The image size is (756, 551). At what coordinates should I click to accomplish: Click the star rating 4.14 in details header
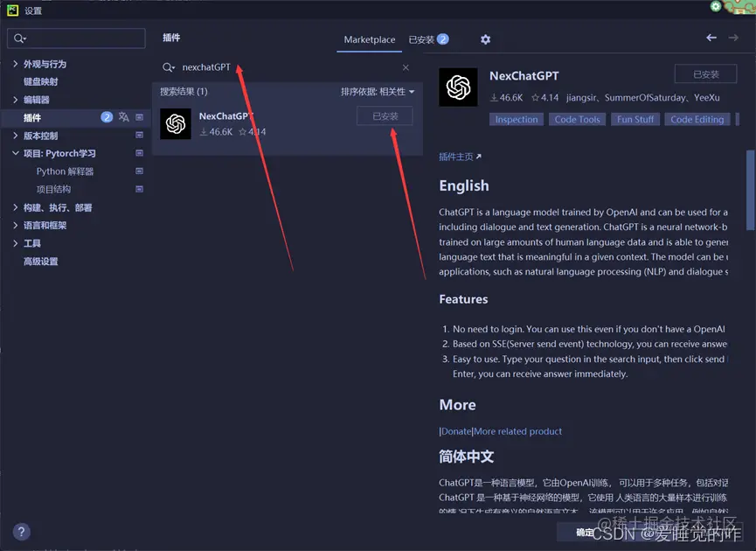(x=544, y=98)
